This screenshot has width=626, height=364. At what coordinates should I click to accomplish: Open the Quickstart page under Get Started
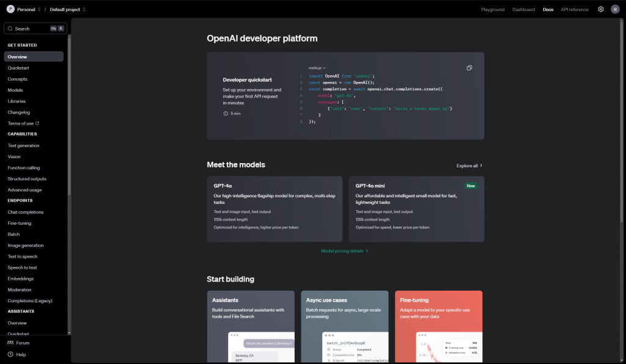[x=18, y=68]
